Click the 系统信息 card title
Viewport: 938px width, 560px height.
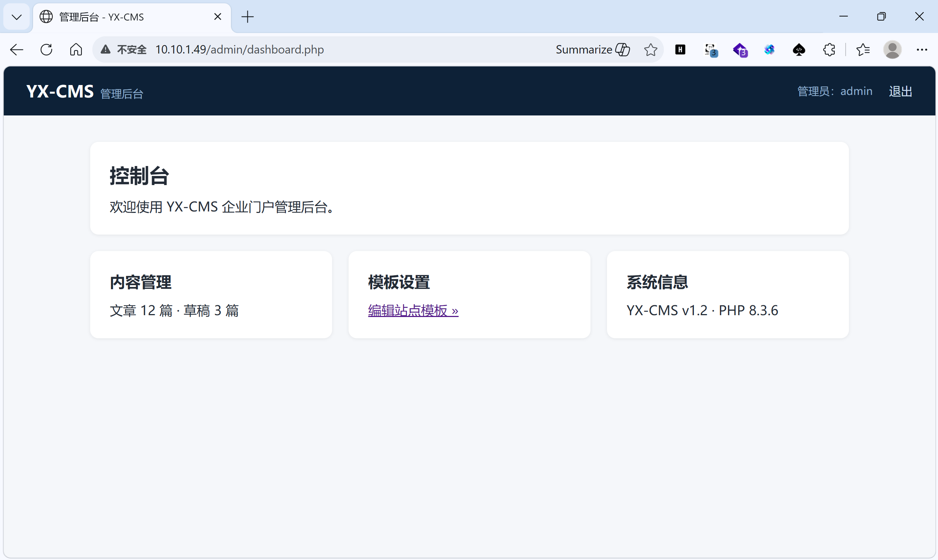pos(657,282)
